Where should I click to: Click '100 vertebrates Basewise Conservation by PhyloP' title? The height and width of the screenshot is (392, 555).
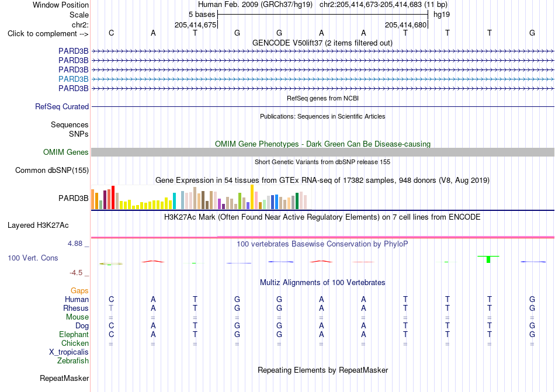[x=322, y=244]
